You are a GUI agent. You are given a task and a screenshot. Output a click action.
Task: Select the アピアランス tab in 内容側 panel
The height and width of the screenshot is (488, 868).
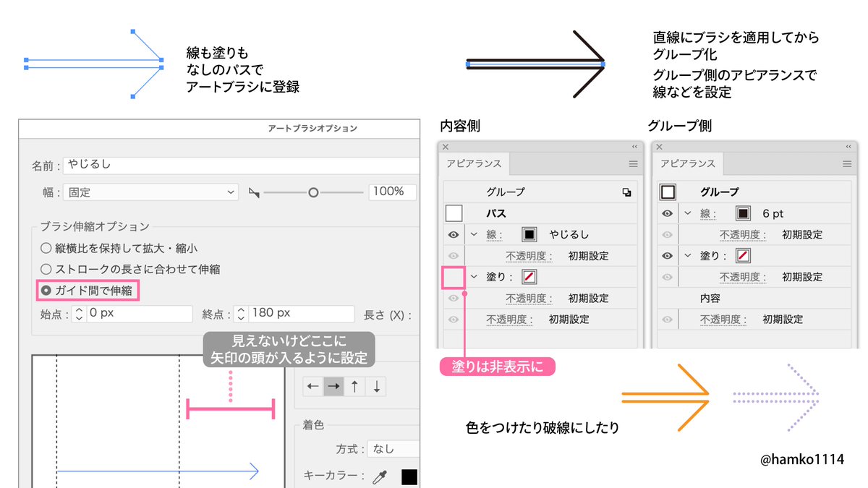474,164
